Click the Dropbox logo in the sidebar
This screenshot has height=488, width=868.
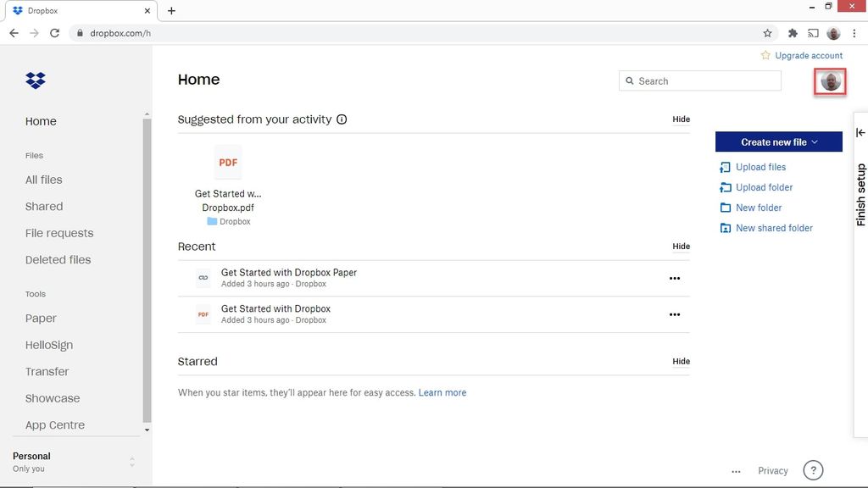point(35,80)
